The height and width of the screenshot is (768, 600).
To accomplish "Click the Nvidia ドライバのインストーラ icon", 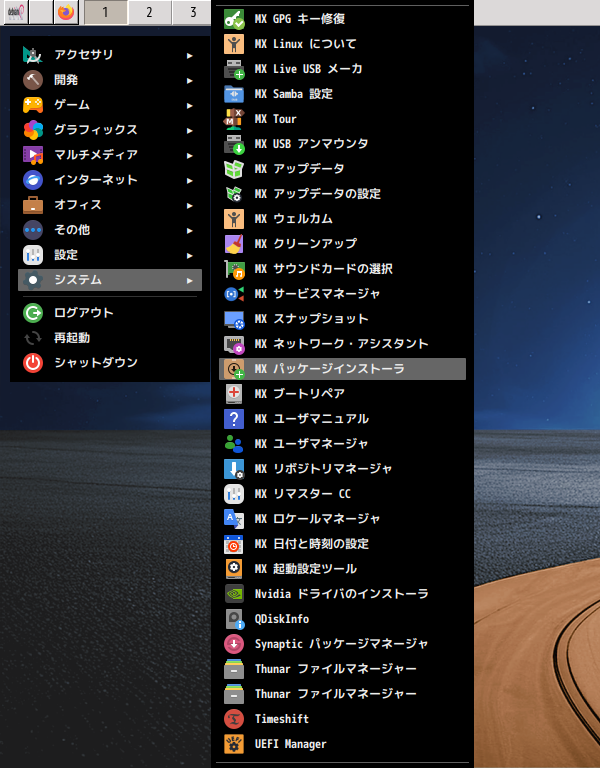I will [x=234, y=594].
